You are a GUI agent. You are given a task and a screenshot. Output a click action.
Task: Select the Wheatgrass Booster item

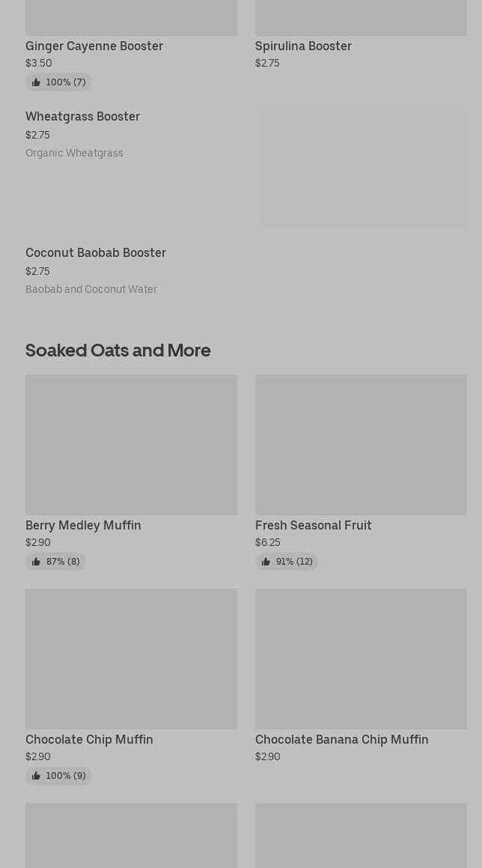pyautogui.click(x=82, y=117)
